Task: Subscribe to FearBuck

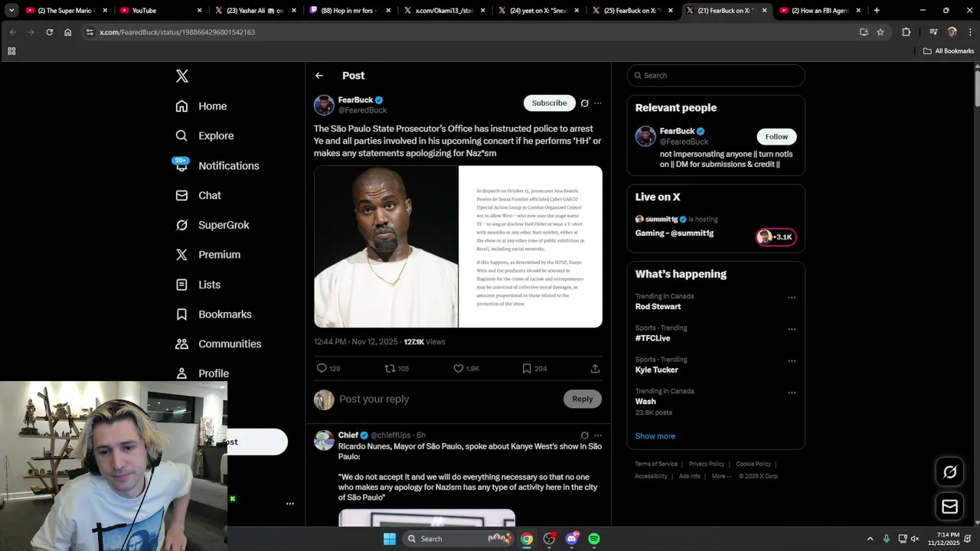Action: tap(549, 103)
